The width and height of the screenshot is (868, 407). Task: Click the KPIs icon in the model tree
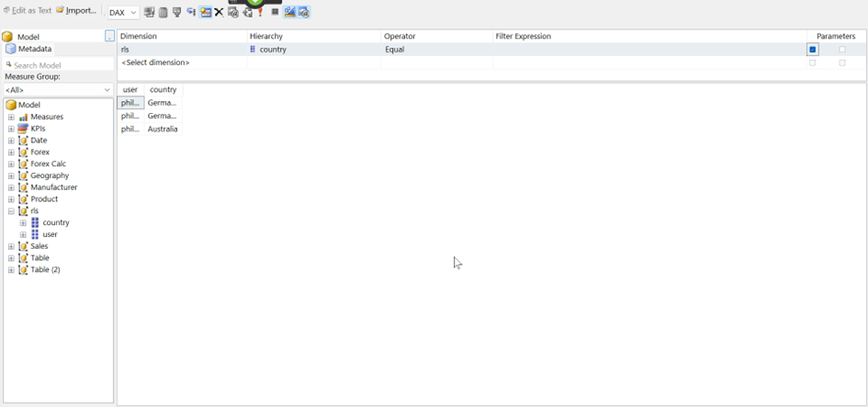[23, 130]
